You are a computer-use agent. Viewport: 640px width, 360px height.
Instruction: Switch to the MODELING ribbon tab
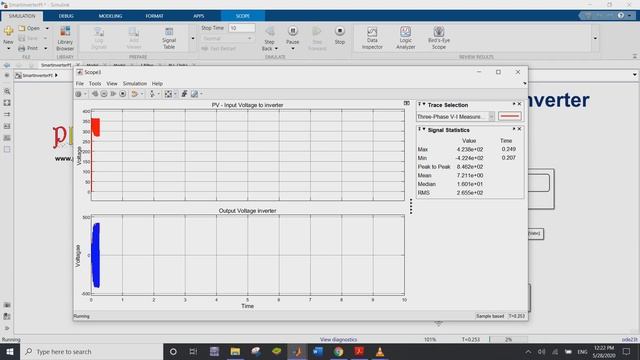click(x=110, y=16)
